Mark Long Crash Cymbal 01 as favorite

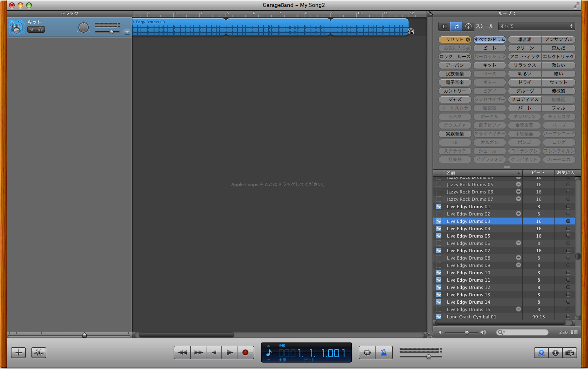click(x=568, y=317)
